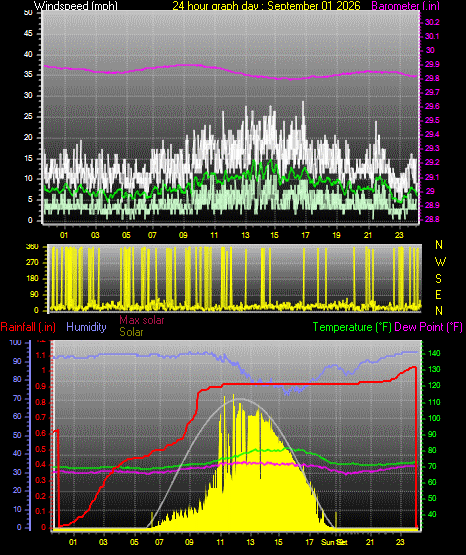Image resolution: width=466 pixels, height=555 pixels.
Task: Click hour '05' on the rainfall chart axis
Action: [134, 542]
